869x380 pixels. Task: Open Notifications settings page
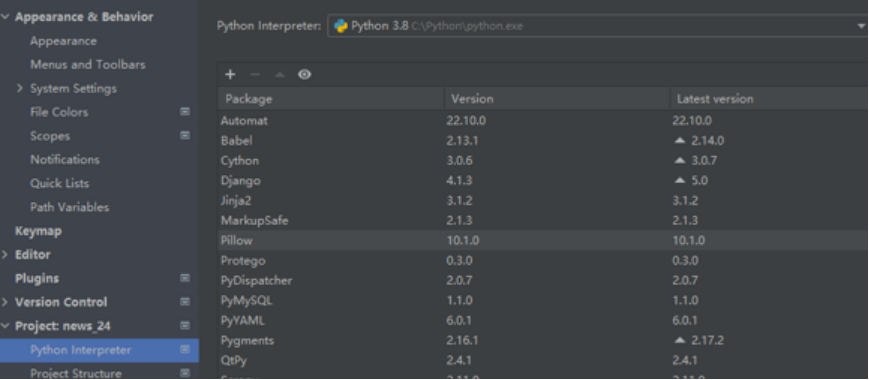point(65,160)
